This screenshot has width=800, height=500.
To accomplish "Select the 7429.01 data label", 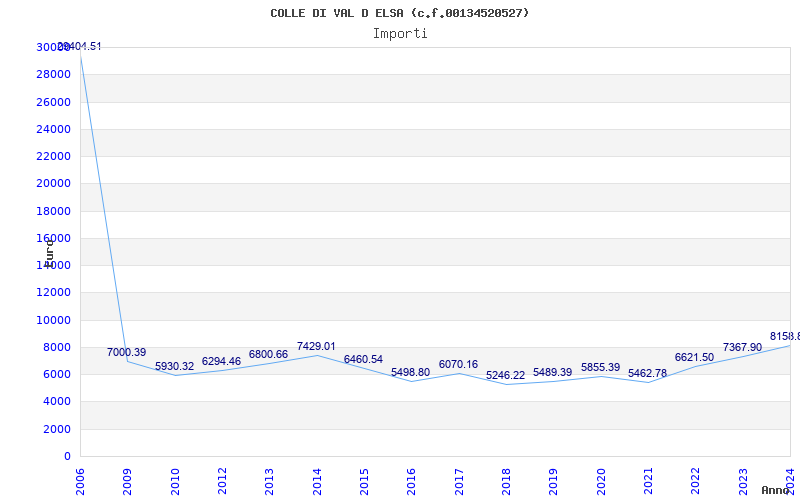I will pos(316,346).
